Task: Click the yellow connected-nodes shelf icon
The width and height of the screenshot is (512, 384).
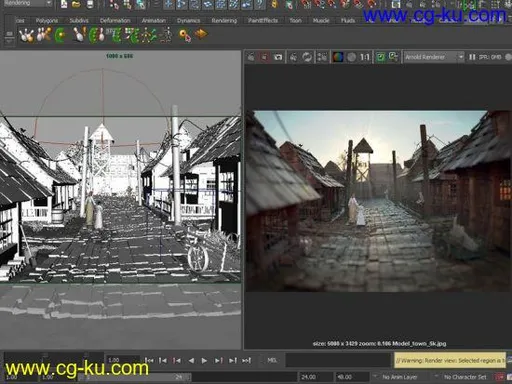Action: 149,35
